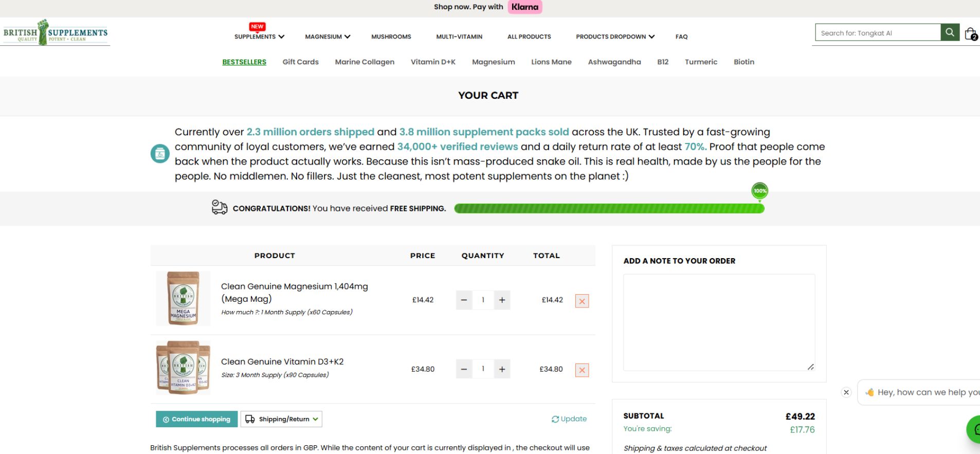980x454 pixels.
Task: Click Continue shopping button
Action: click(197, 419)
